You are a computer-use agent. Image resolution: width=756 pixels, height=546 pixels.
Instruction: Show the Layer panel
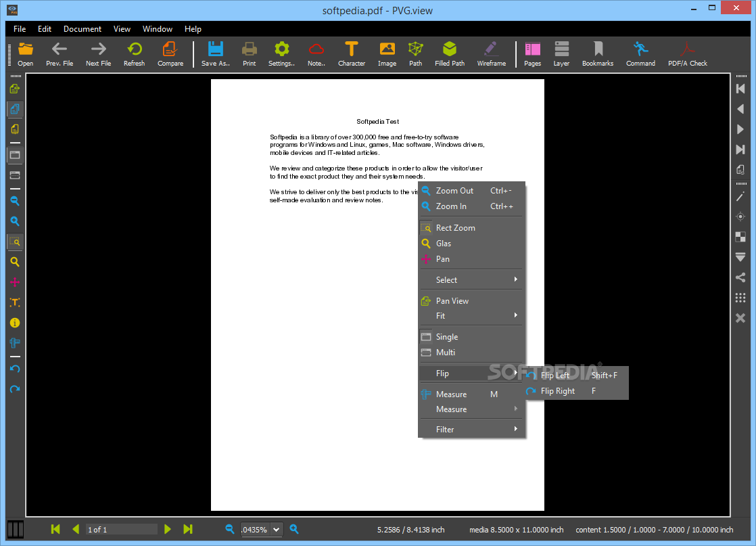point(561,54)
